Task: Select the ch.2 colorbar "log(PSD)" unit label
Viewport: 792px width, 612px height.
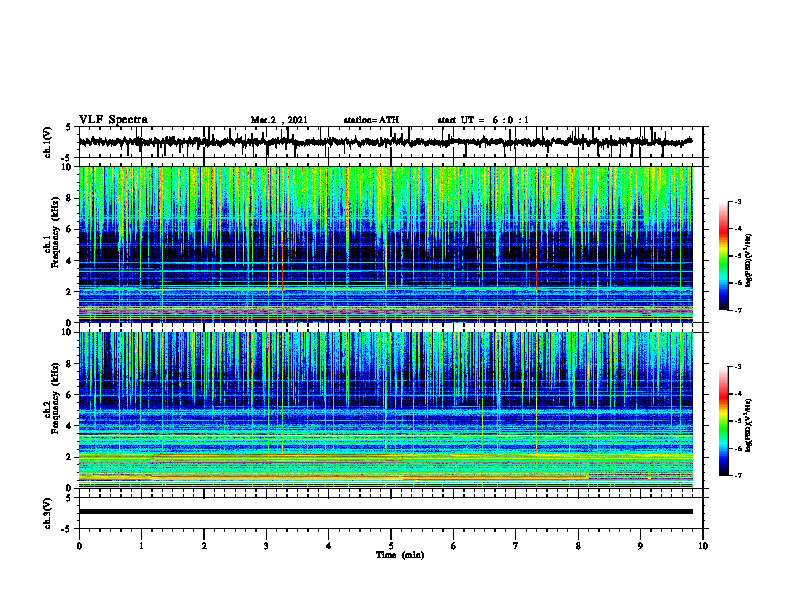Action: (749, 425)
